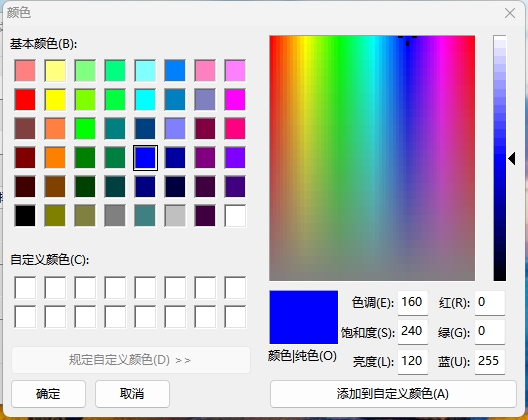Pick the black basic color swatch
Screen dimensions: 528x420
25,216
